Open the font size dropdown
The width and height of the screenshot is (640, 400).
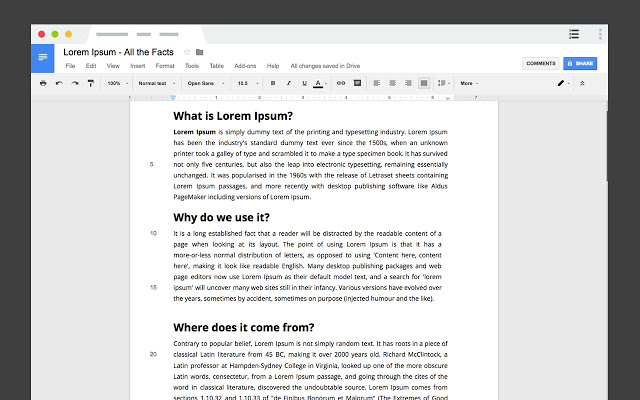point(248,83)
